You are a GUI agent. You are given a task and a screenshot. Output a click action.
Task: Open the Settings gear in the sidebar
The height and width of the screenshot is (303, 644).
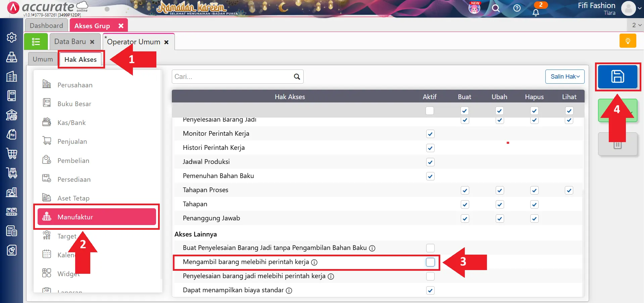(11, 38)
